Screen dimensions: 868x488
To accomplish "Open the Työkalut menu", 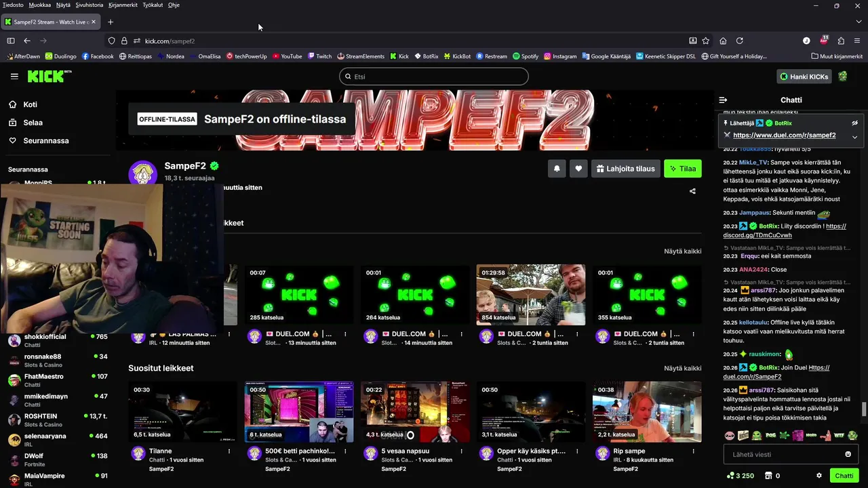I will pyautogui.click(x=152, y=5).
